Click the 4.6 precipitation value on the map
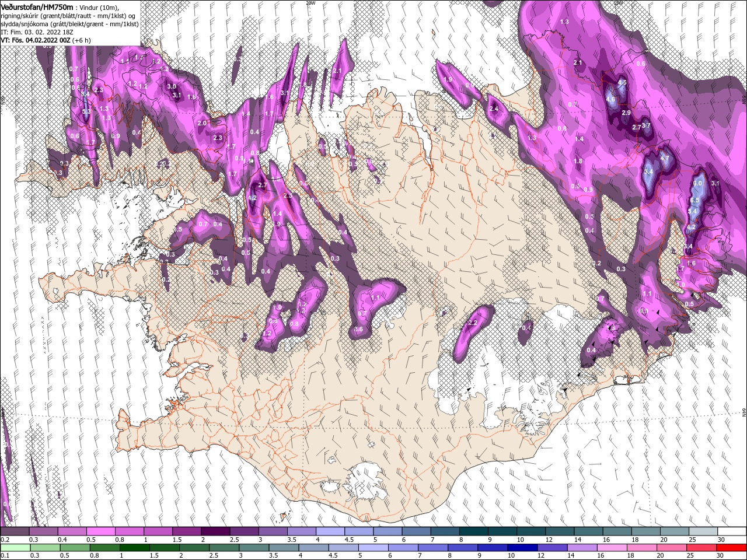 point(610,100)
